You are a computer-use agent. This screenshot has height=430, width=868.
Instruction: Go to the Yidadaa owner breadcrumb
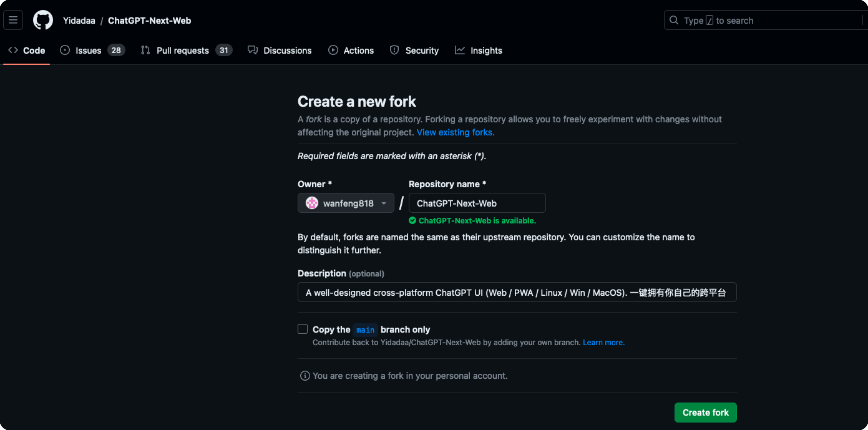coord(79,21)
